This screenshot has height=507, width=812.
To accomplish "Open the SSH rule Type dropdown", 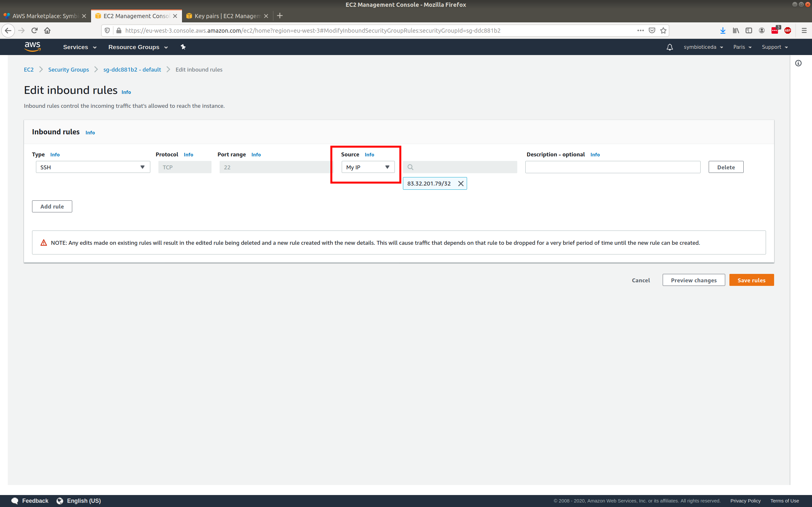I will point(93,167).
